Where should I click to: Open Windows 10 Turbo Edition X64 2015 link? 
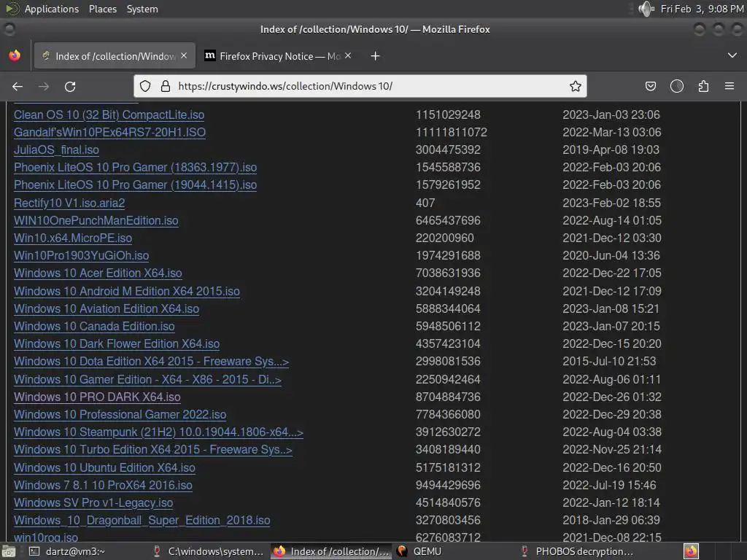click(x=153, y=450)
